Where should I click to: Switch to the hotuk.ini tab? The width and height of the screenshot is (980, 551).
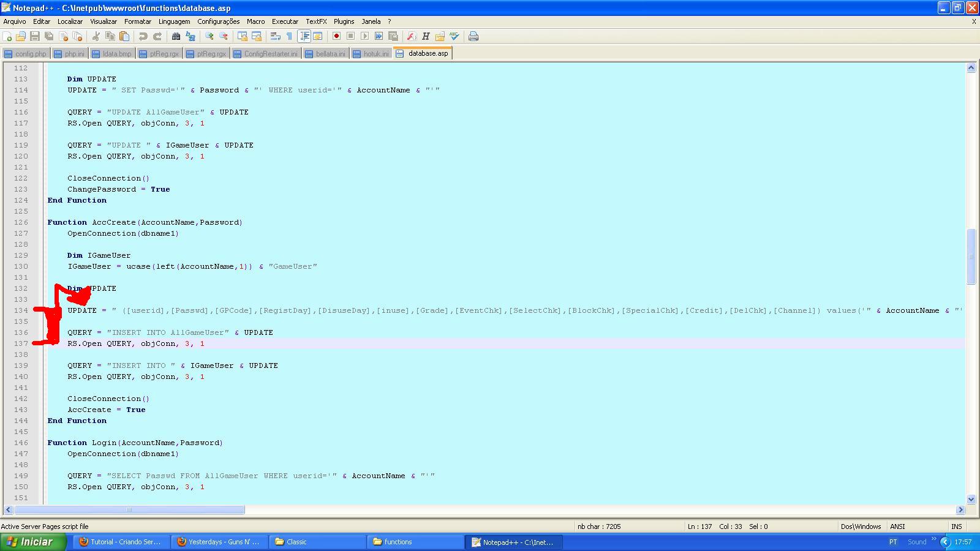[x=371, y=54]
